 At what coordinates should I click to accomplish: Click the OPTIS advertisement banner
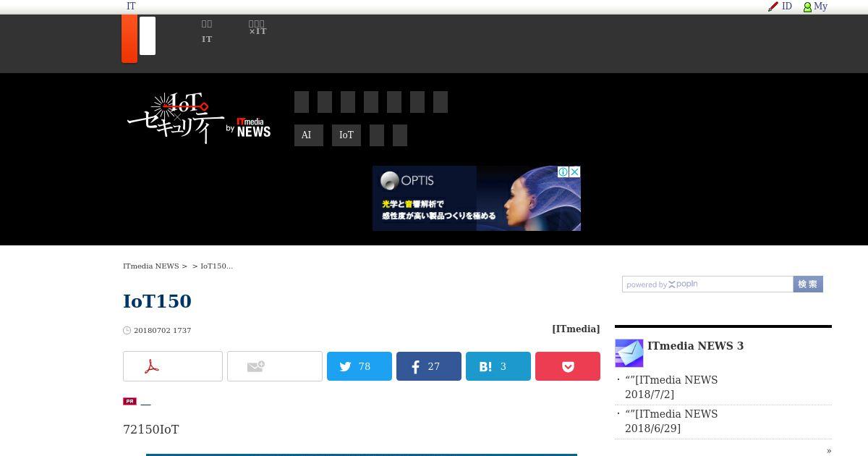[477, 198]
